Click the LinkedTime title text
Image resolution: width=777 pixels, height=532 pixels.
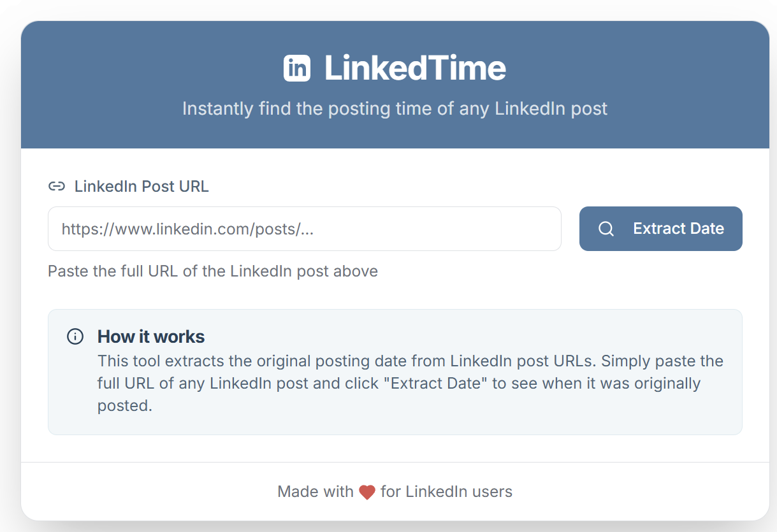click(415, 68)
